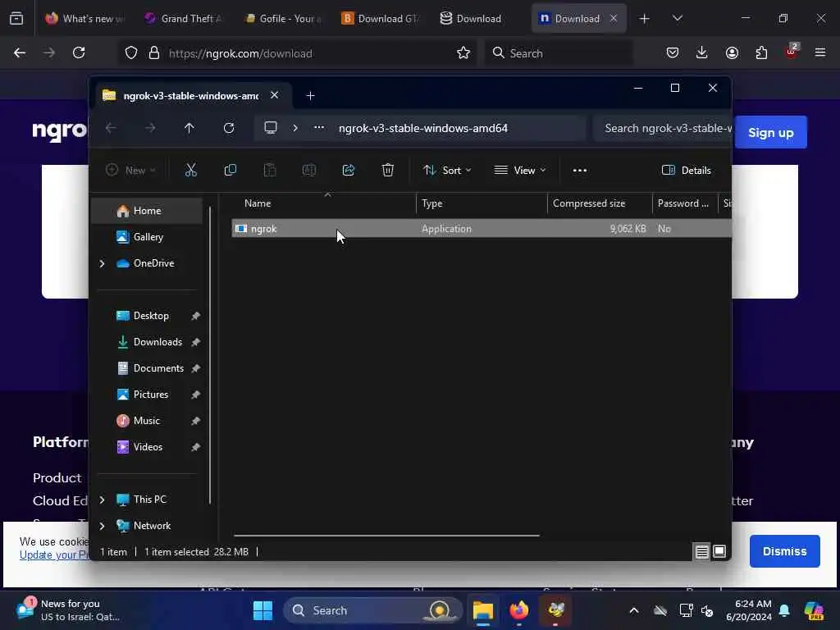Open a new Firefox tab

pos(645,18)
